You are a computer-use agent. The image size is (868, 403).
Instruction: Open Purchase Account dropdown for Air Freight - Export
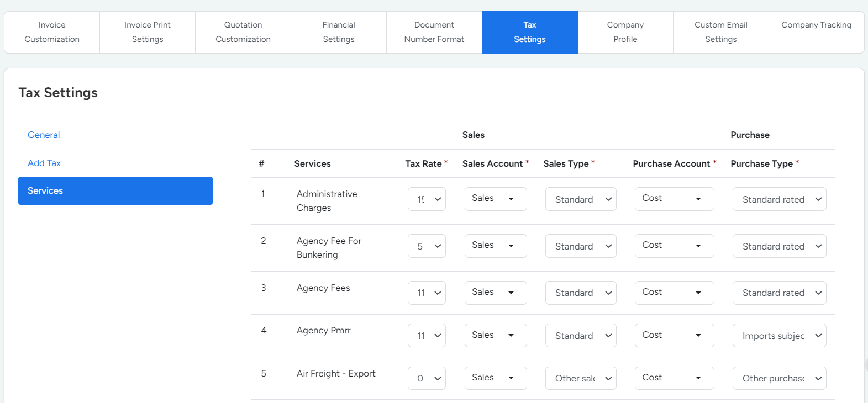coord(674,378)
